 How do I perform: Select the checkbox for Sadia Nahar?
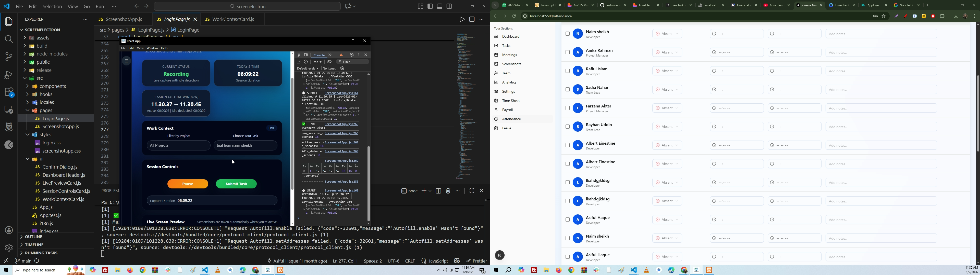click(567, 90)
